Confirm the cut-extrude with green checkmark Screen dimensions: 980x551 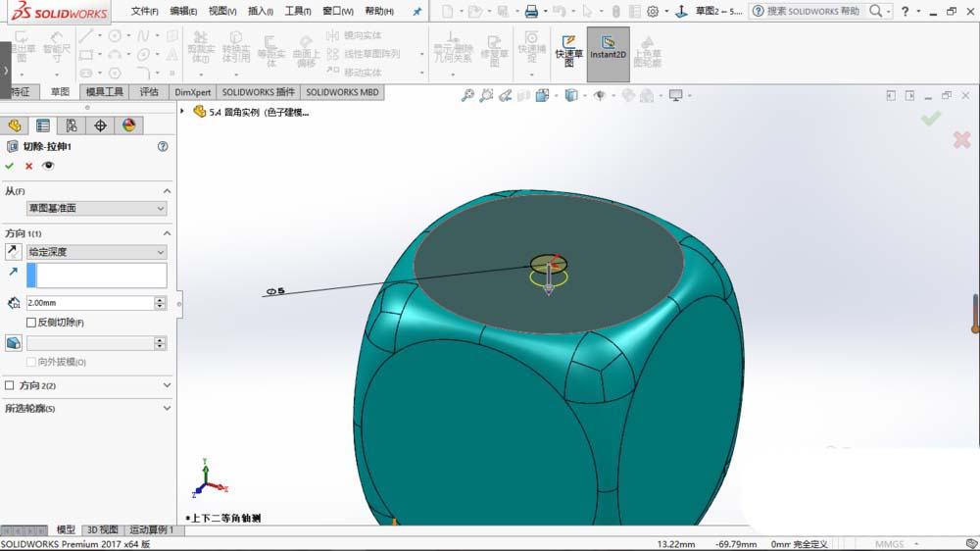point(10,166)
